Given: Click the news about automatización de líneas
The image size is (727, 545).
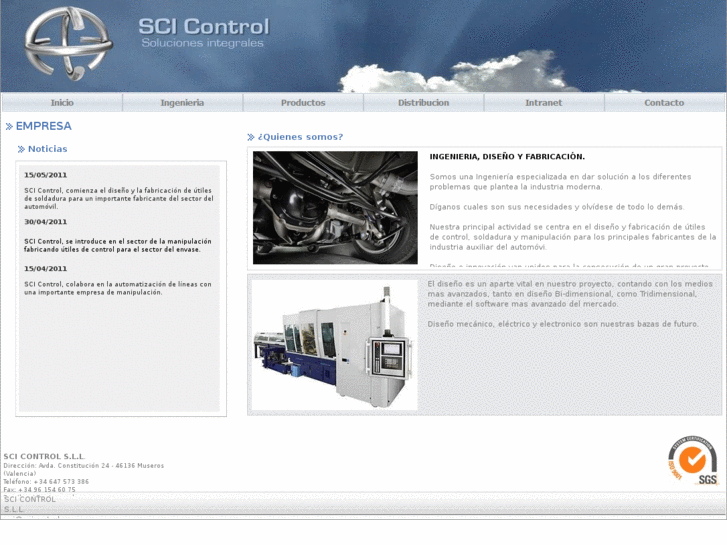Looking at the screenshot, I should coord(118,288).
